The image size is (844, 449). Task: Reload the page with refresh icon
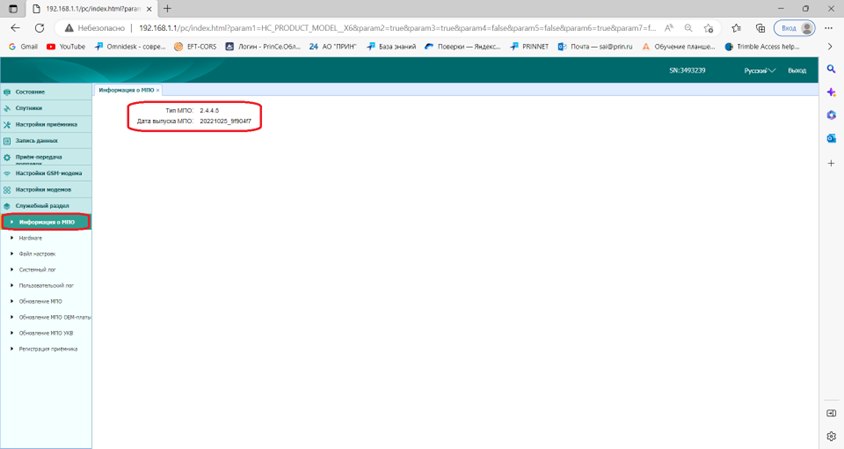[x=39, y=28]
